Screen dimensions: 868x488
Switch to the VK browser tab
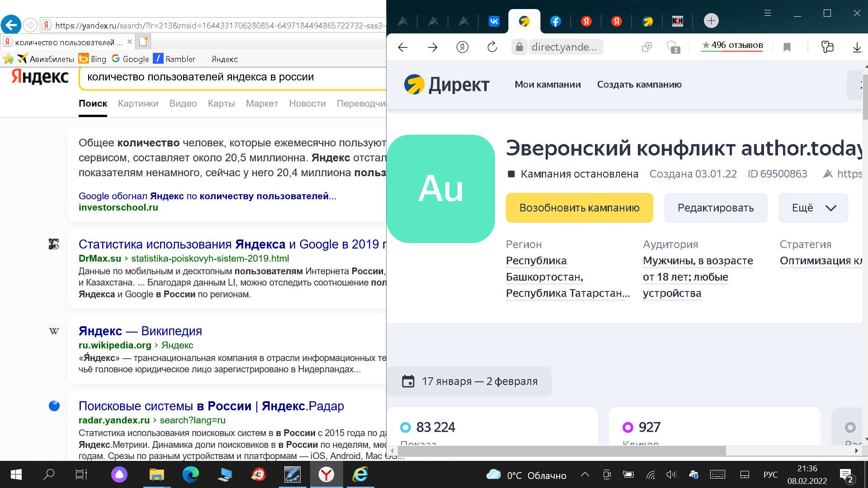tap(494, 21)
